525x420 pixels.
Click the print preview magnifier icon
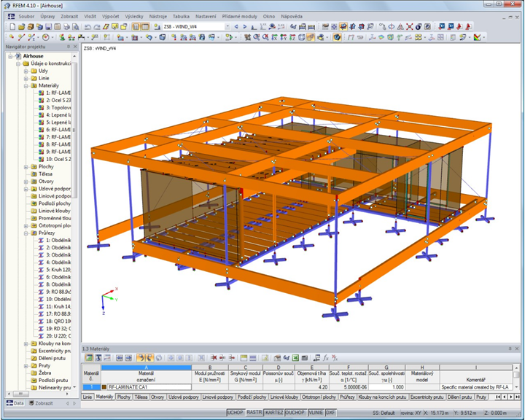coord(76,26)
